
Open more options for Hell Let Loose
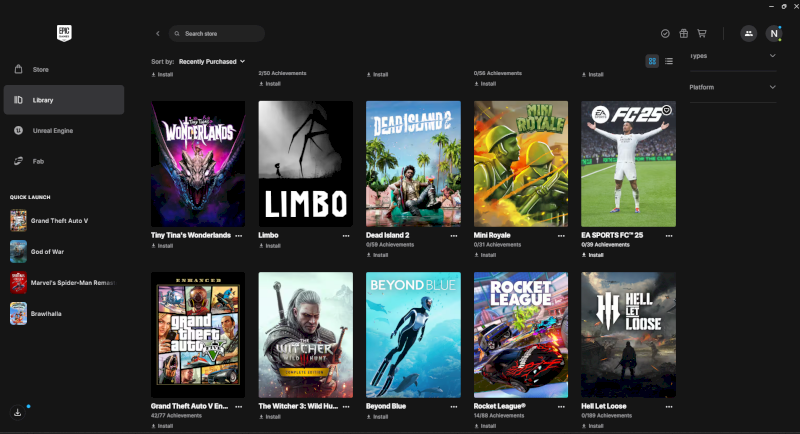click(x=669, y=406)
